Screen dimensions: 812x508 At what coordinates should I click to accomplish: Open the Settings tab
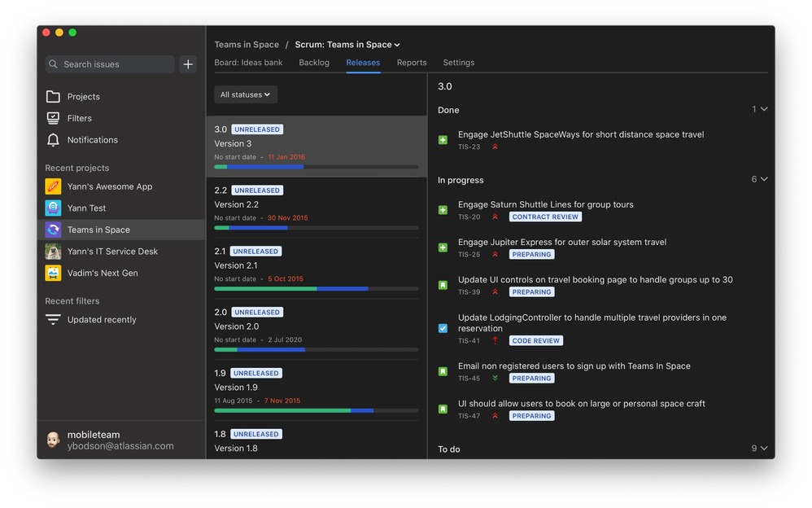click(458, 62)
